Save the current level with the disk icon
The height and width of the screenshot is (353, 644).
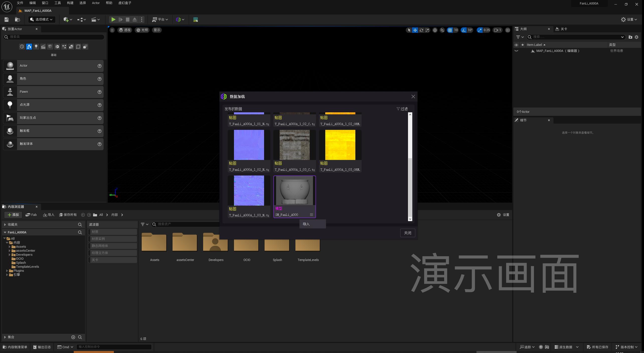[x=7, y=20]
